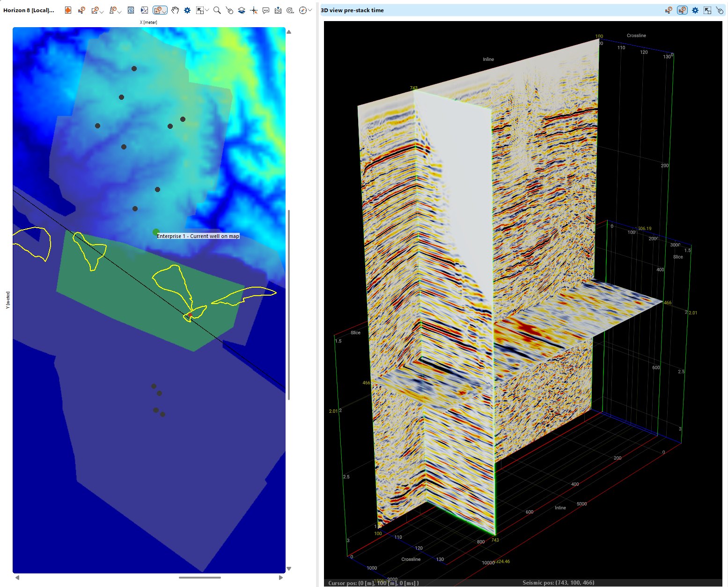Click the orange horizon icon in map toolbar
This screenshot has width=728, height=587.
(x=68, y=10)
